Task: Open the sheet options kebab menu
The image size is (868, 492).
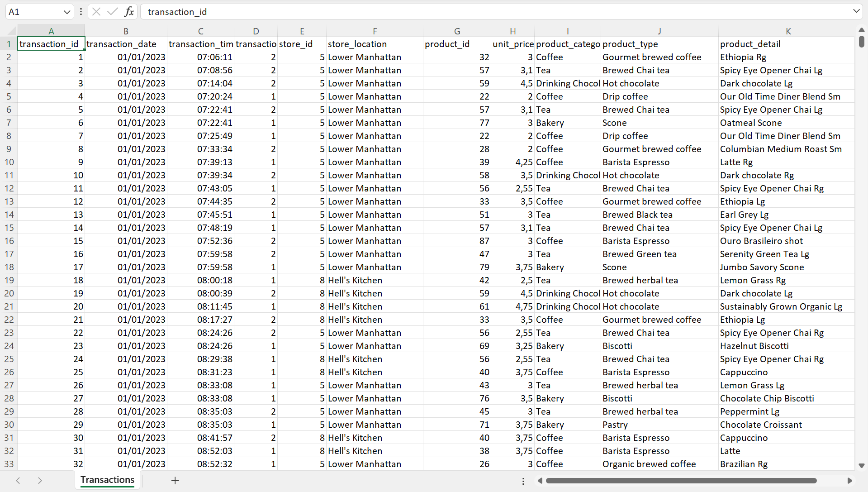Action: click(x=523, y=481)
